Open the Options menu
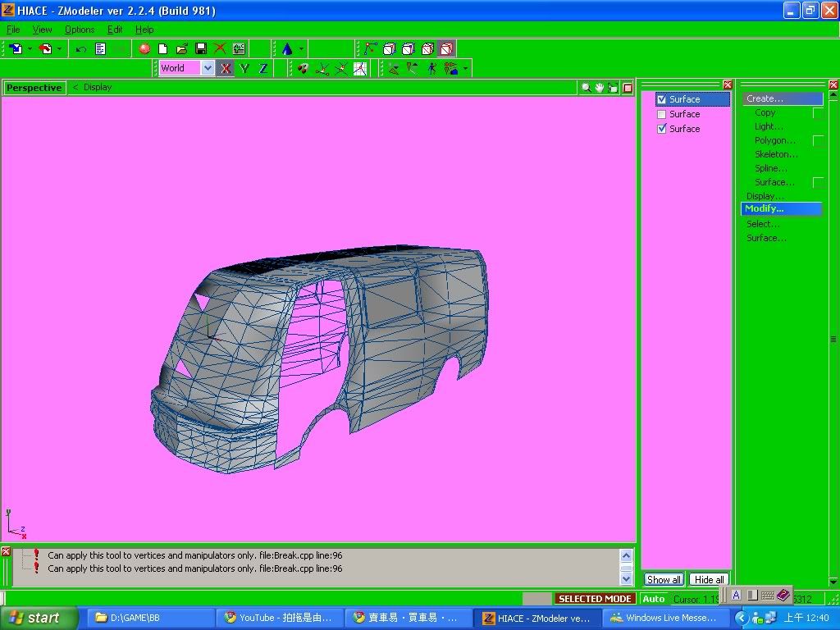Screen dimensions: 840x630 click(80, 30)
